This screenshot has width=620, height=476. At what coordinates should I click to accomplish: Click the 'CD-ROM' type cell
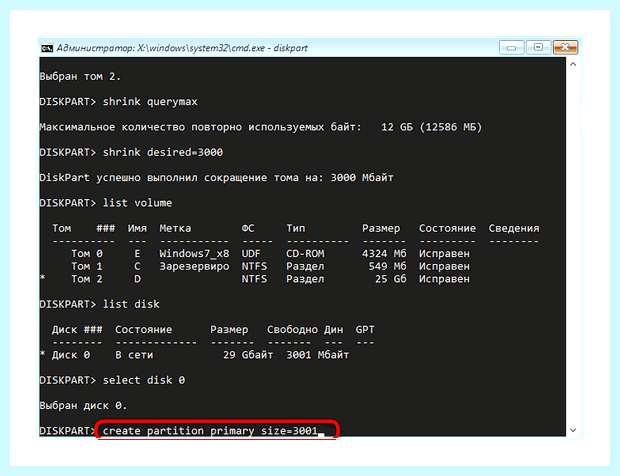click(x=305, y=253)
